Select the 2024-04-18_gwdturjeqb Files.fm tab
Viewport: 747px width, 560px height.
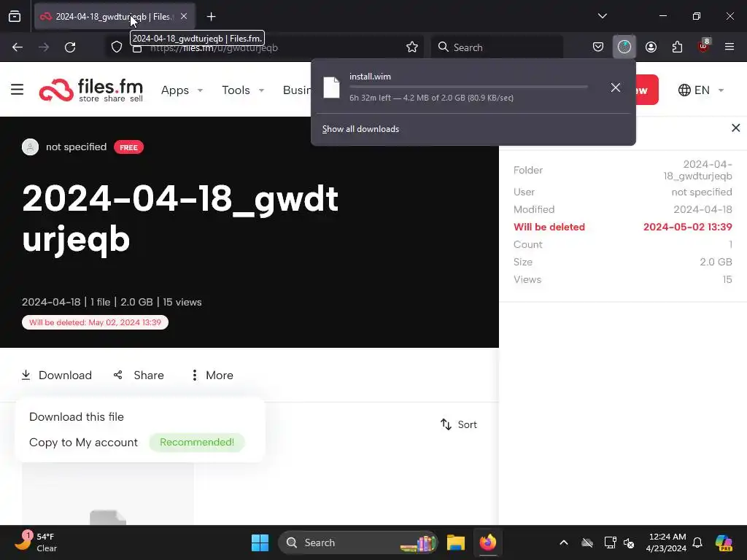115,17
